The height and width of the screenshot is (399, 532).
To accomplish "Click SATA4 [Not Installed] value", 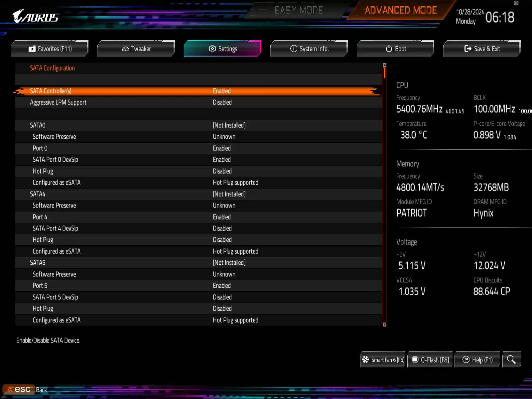I will [229, 194].
